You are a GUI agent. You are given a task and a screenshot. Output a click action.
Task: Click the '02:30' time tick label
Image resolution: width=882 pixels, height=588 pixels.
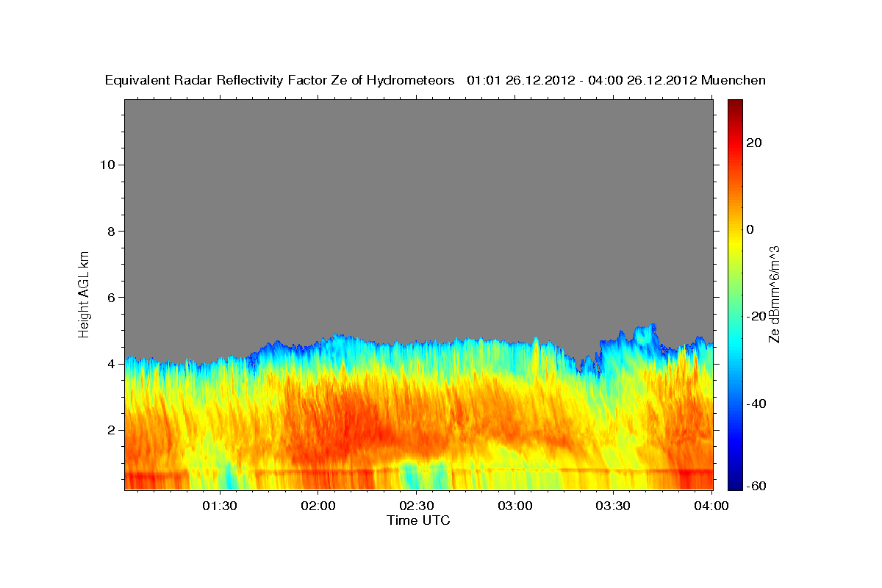click(416, 506)
